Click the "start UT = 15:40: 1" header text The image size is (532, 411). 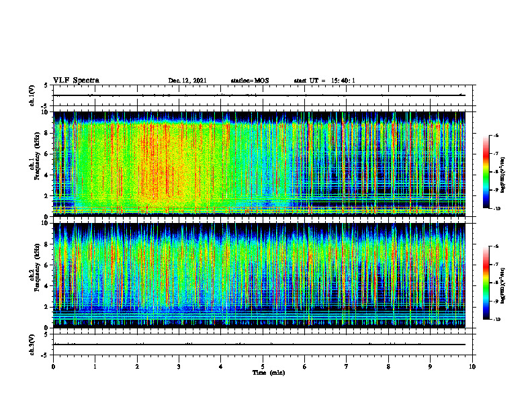coord(324,81)
